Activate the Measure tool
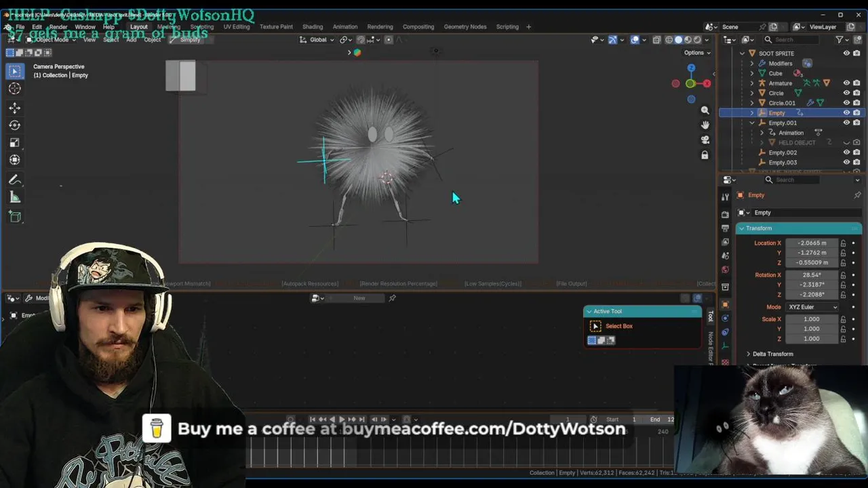This screenshot has width=868, height=488. pos(14,197)
